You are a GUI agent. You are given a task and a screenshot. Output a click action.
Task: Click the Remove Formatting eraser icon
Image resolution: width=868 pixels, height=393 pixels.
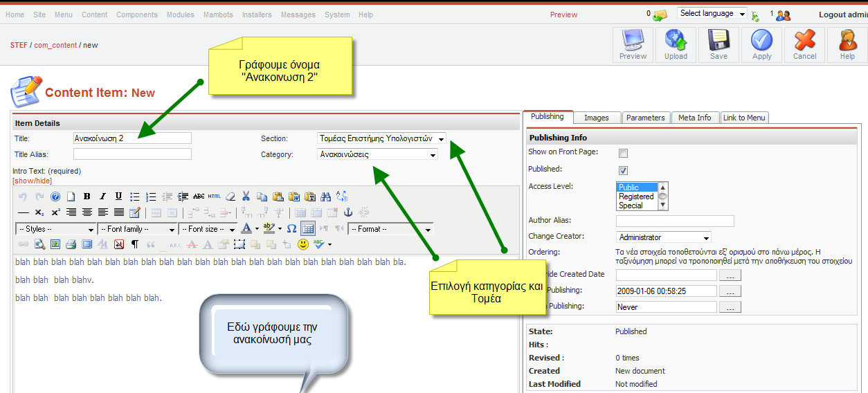230,196
